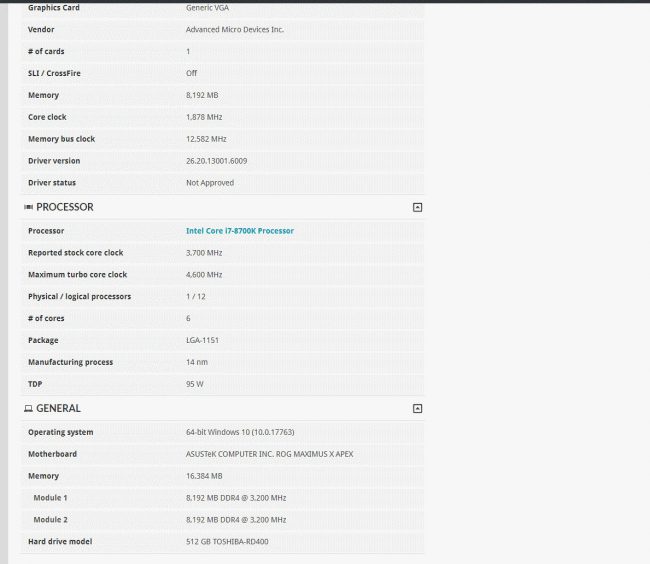Select the TDP value '95 W'
The height and width of the screenshot is (564, 650).
[x=195, y=384]
